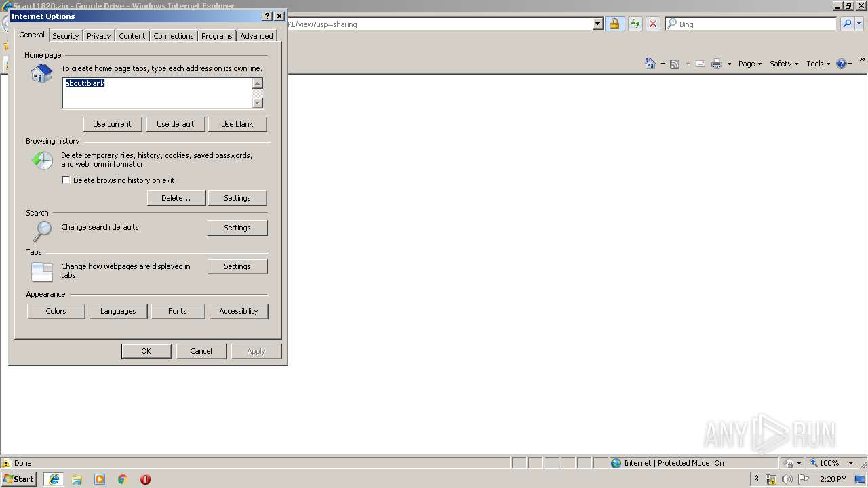Open the Safety menu dropdown
Screen dimensions: 868x488
784,64
